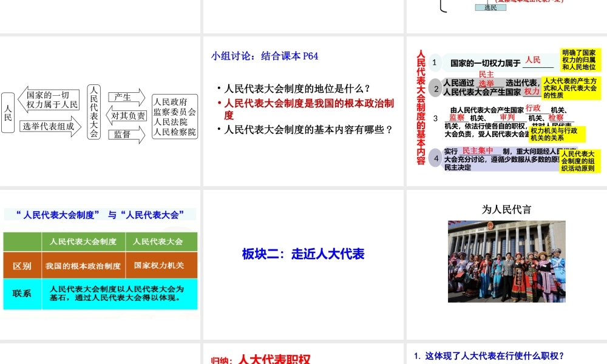Viewport: 607px width, 364px height.
Task: Click the 监督 arrow
Action: (127, 134)
